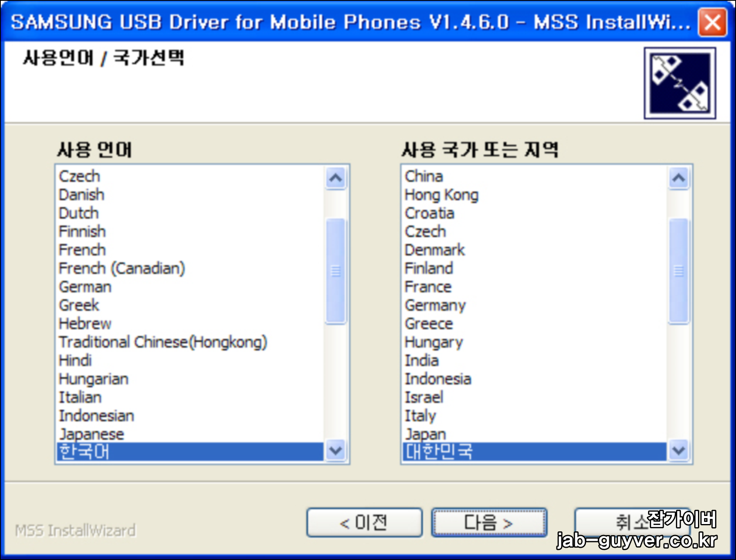Select Danish language
The height and width of the screenshot is (560, 736).
[191, 195]
